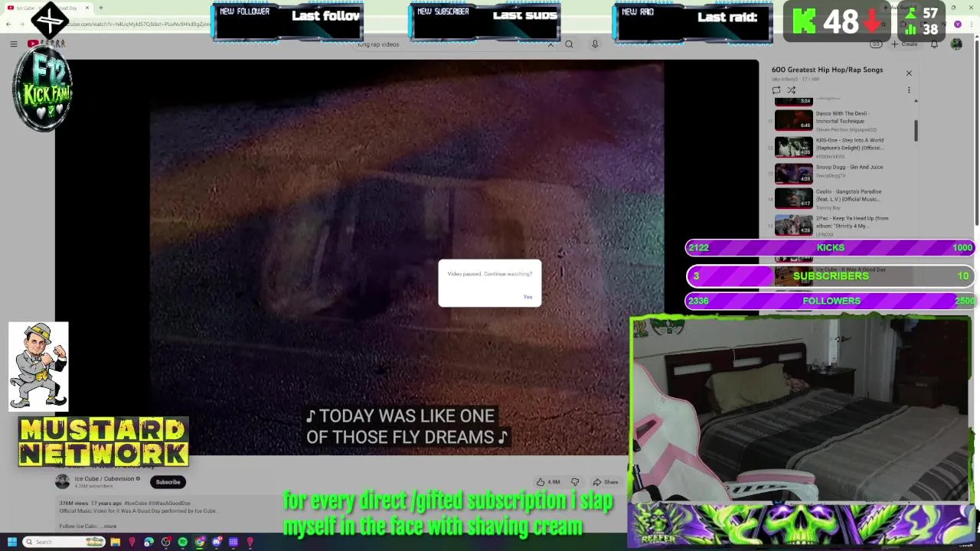Open Ice Cube / Cubevision channel name link

tap(104, 479)
